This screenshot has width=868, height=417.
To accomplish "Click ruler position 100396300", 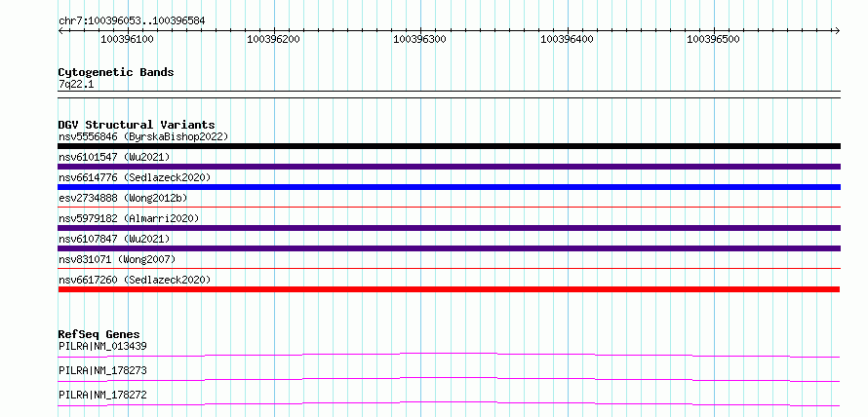I will (419, 39).
